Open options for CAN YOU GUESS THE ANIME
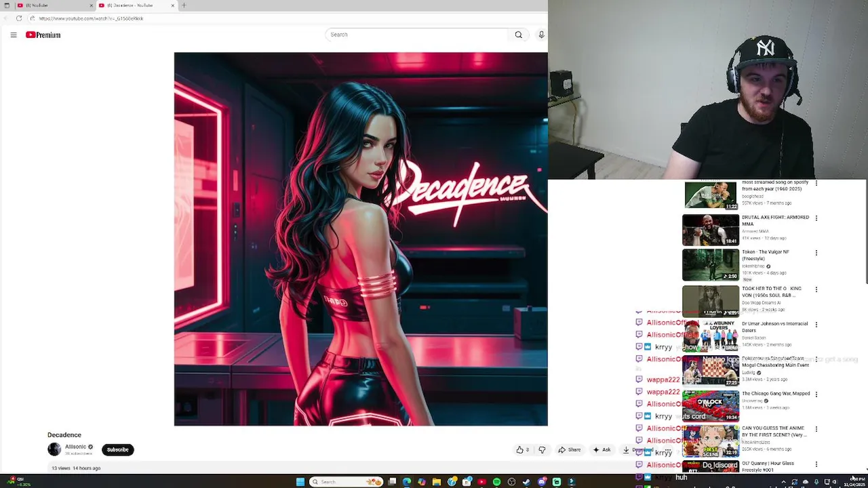 [816, 429]
